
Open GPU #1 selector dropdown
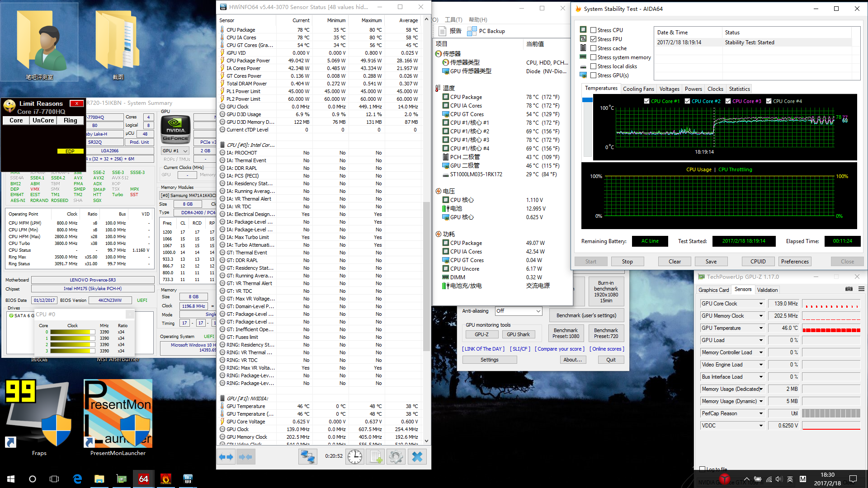coord(175,151)
